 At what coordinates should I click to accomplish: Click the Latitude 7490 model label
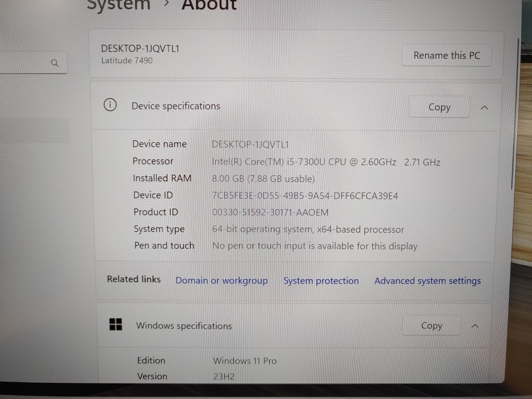[127, 60]
